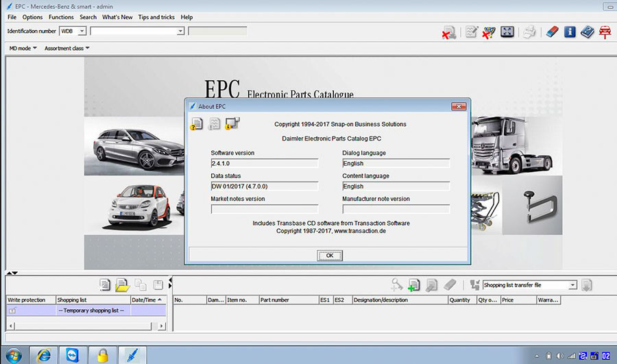Open Internet Explorer from taskbar
The width and height of the screenshot is (617, 364).
point(44,355)
